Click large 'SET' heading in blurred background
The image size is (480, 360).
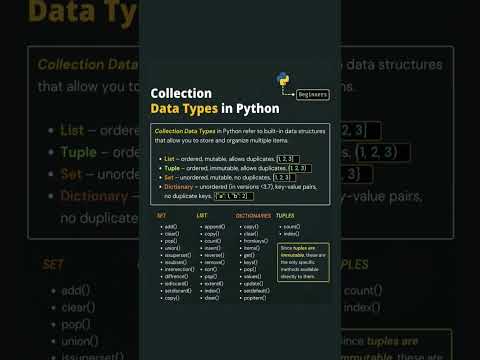[x=53, y=265]
